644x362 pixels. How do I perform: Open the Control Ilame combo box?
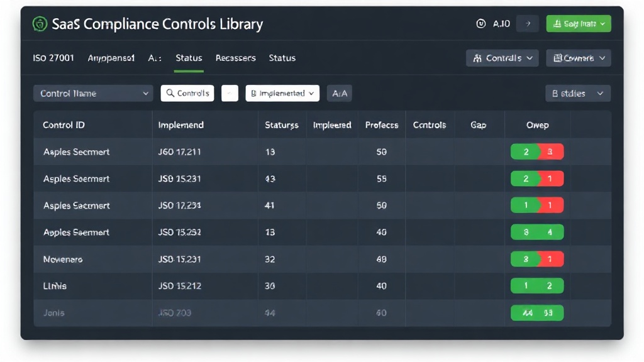coord(93,93)
